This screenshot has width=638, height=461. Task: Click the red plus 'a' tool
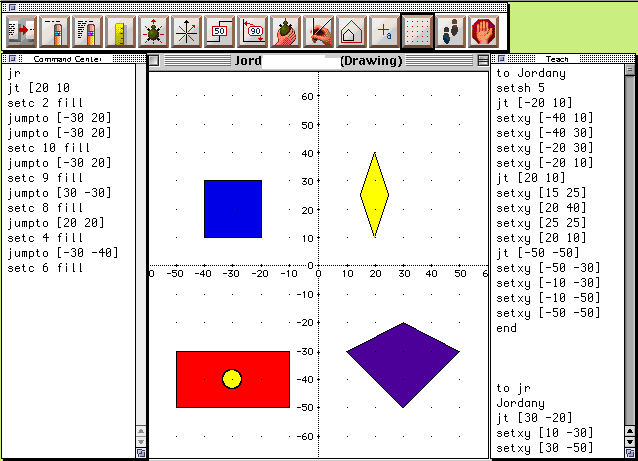[384, 31]
